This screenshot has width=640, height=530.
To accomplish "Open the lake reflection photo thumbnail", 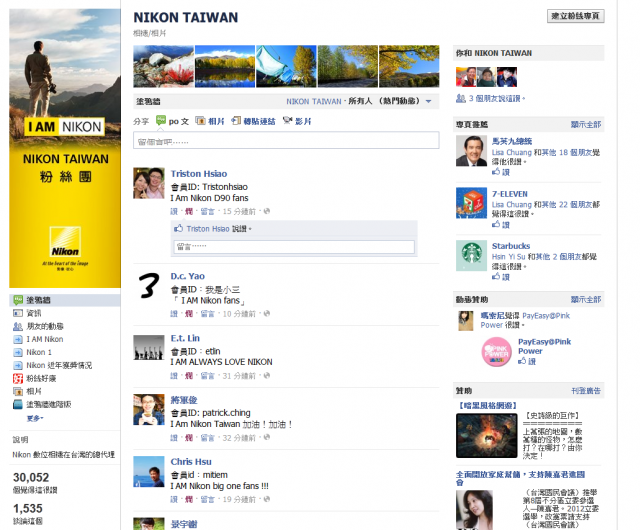I will 225,66.
